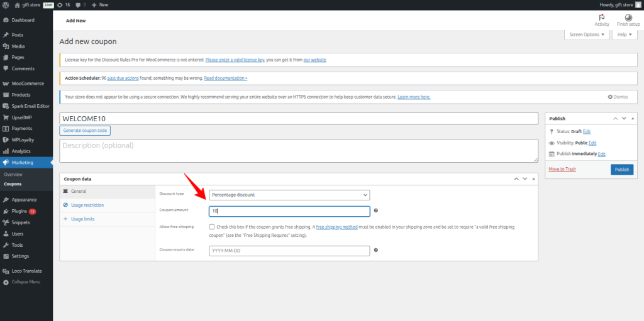Click the Move to Trash link

pos(562,169)
